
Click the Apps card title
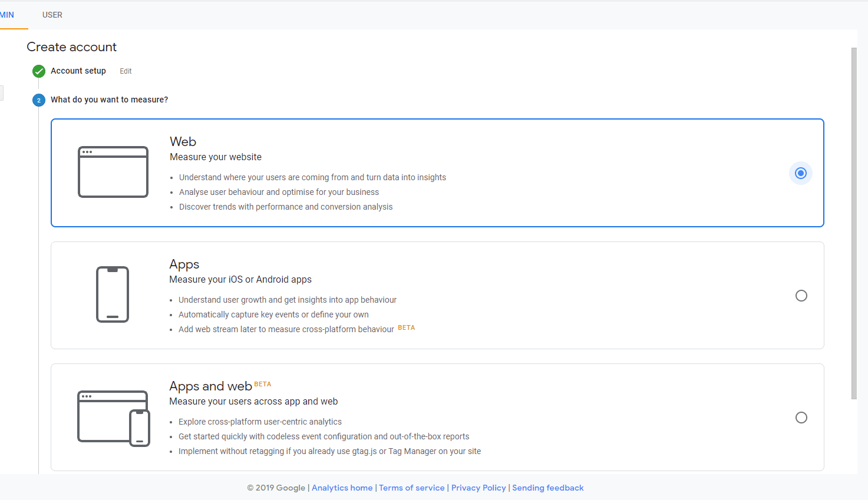click(184, 264)
